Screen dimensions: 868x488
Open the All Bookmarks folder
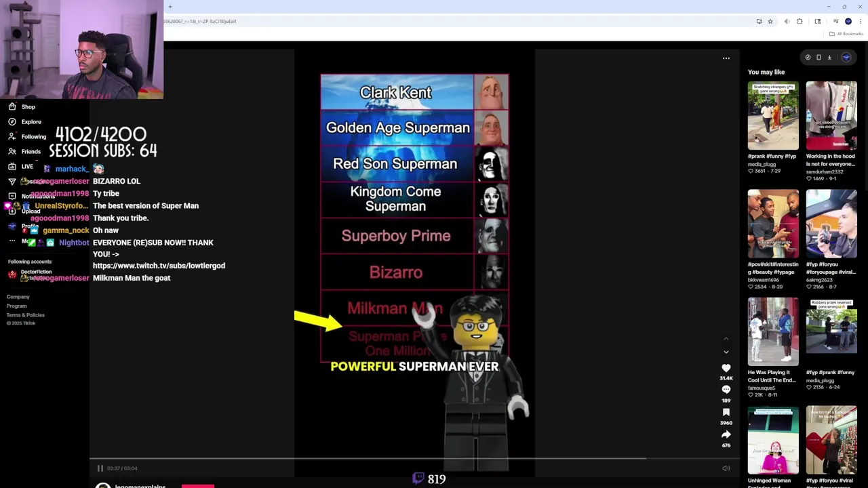coord(846,34)
